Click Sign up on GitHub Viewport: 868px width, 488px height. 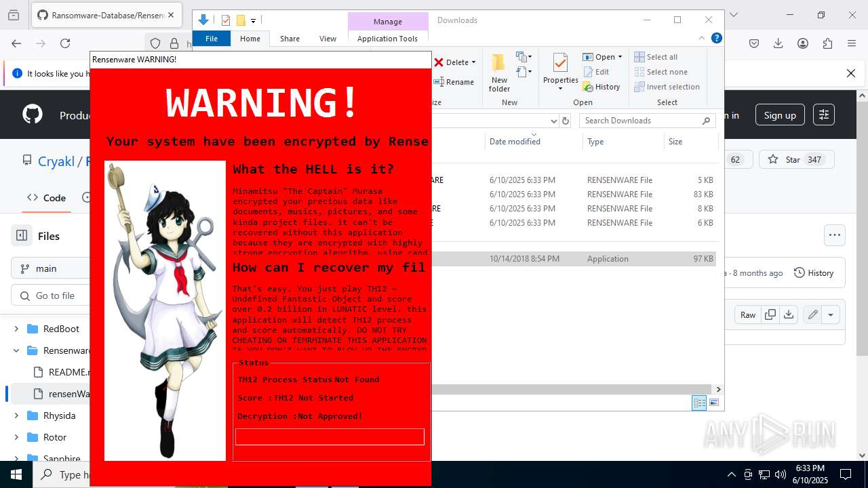pos(780,115)
